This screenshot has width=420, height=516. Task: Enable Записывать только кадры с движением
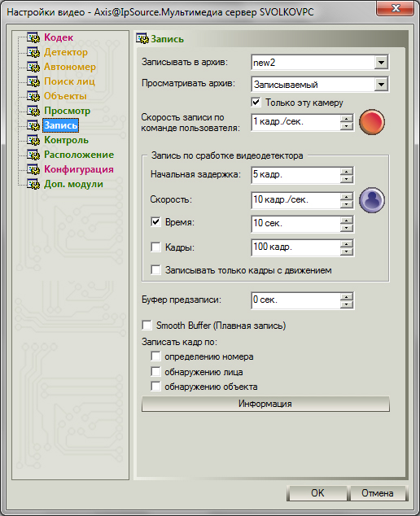(155, 270)
